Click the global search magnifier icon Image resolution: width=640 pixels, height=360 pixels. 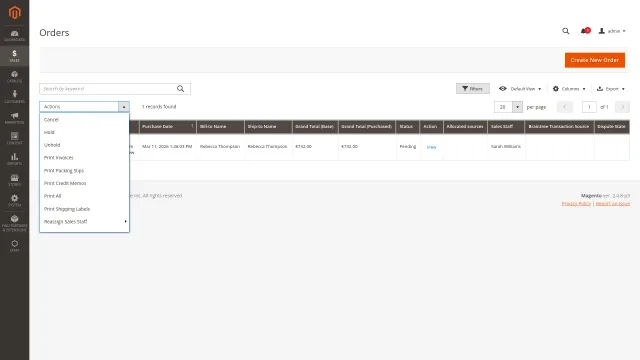[x=565, y=31]
